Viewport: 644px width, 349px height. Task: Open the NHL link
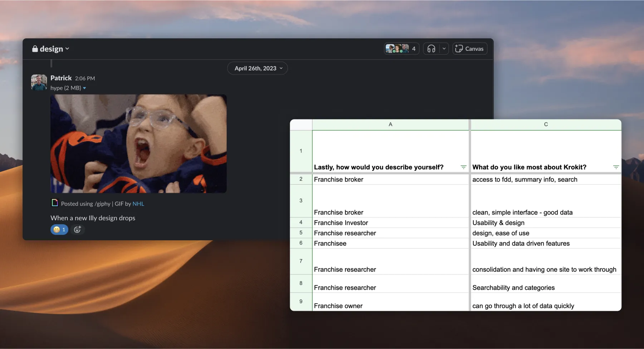[x=138, y=203]
